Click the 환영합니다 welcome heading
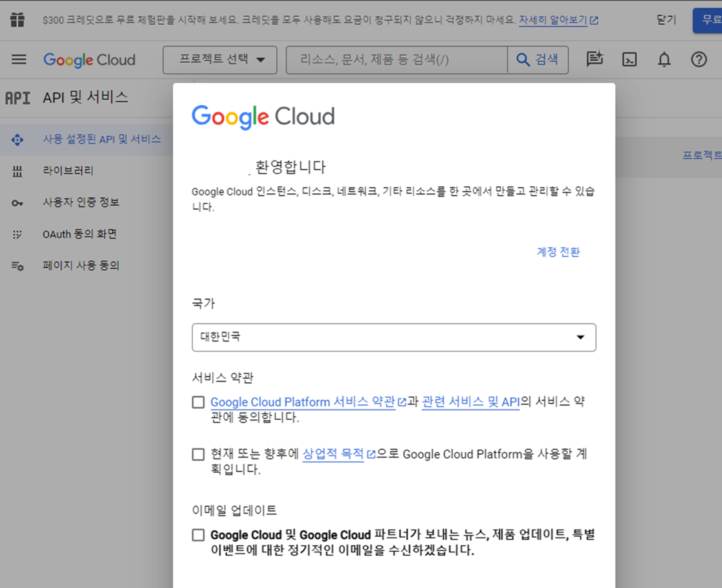 point(290,167)
